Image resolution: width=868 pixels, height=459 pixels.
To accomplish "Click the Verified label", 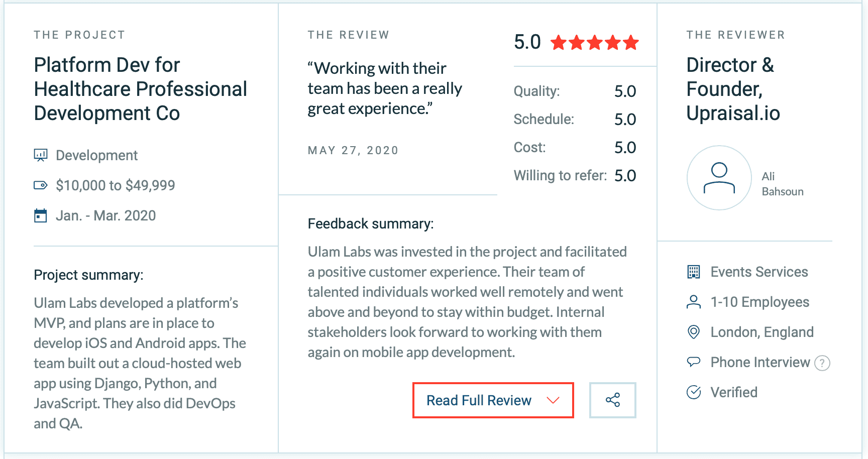I will [x=734, y=392].
